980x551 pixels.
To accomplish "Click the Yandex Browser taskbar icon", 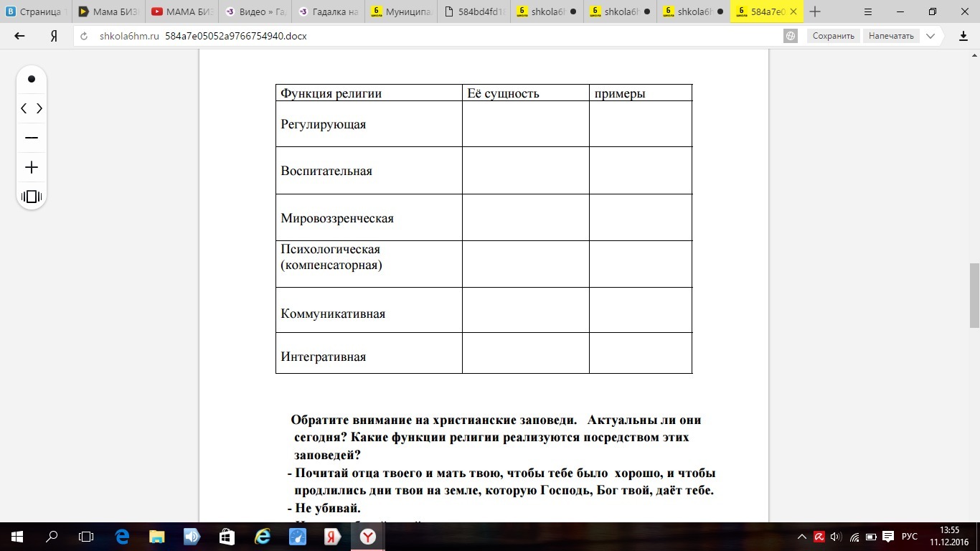I will pos(367,537).
